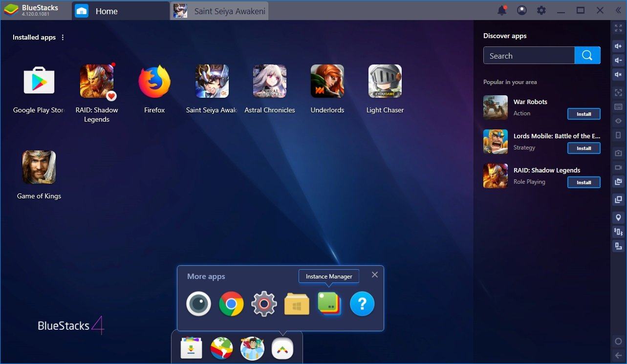Open the account profile icon
Image resolution: width=627 pixels, height=364 pixels.
click(x=522, y=10)
